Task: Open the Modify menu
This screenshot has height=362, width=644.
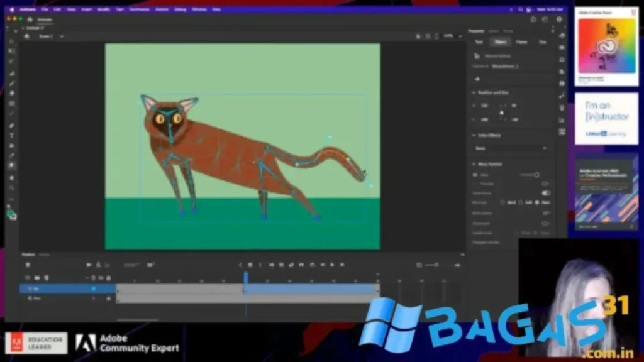Action: (104, 9)
